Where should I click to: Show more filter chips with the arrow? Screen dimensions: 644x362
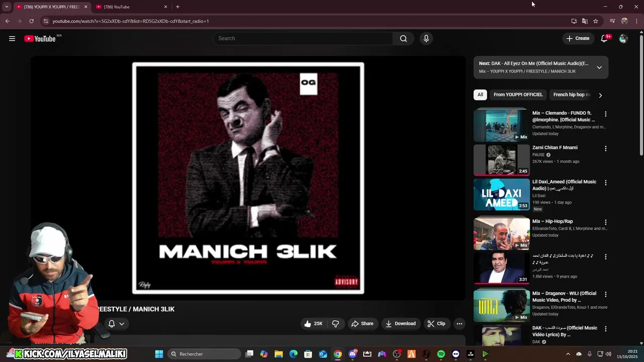tap(600, 95)
